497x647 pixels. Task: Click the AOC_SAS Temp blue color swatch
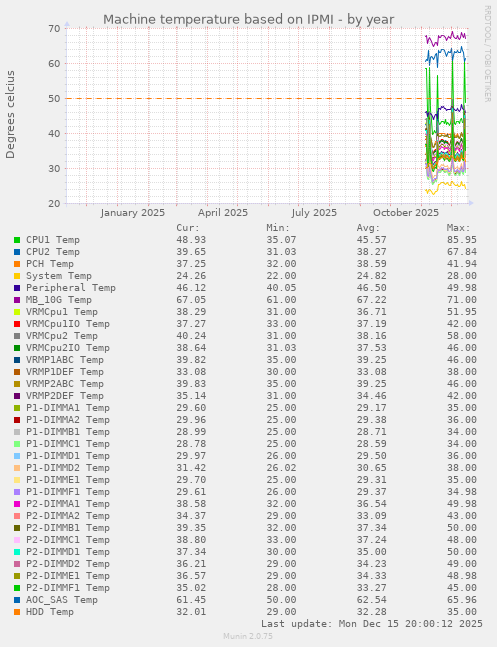pos(17,600)
